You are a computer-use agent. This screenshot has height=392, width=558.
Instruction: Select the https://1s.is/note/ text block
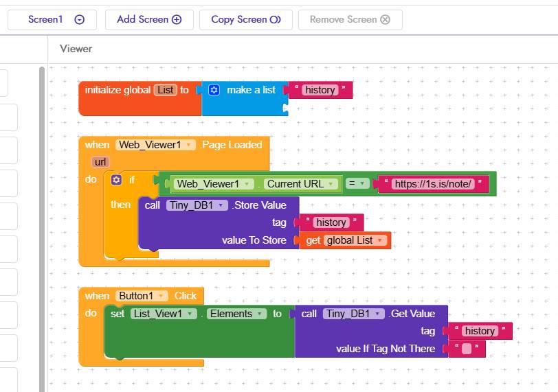click(433, 184)
